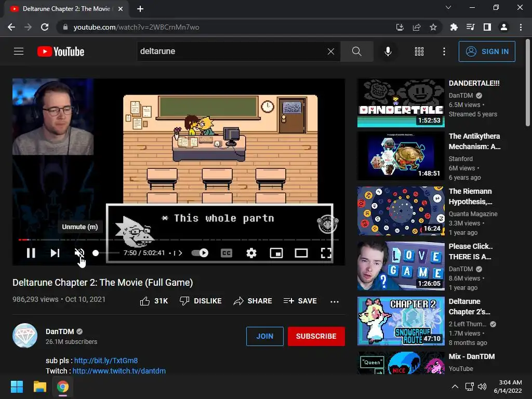Open Snowgrave Route Chapter 2 thumbnail

tap(401, 321)
